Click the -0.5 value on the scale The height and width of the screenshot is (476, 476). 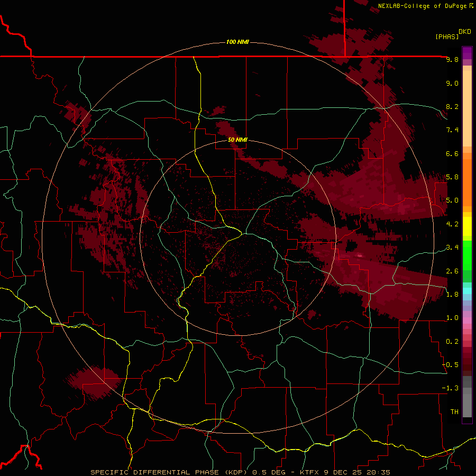450,365
